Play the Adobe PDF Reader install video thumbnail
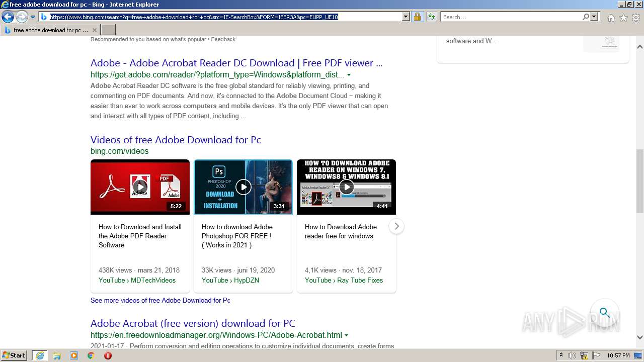This screenshot has height=362, width=644. tap(140, 187)
